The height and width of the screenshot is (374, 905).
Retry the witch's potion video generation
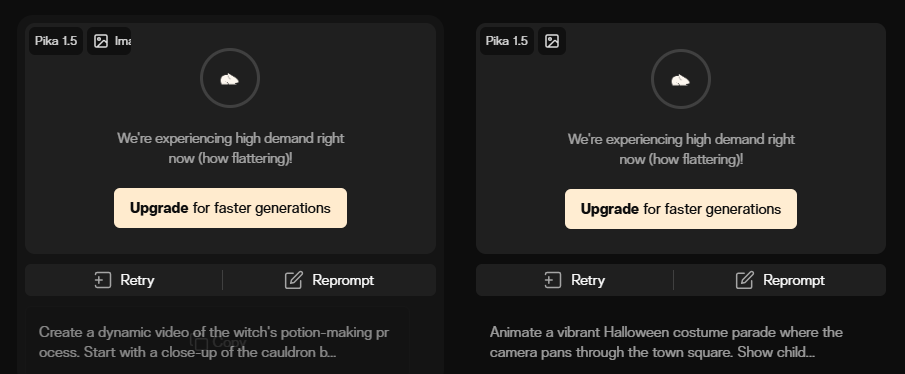tap(124, 280)
